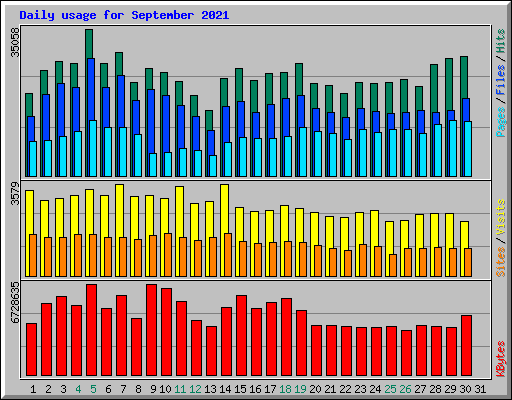Click the cyan pages bar for day 19
The height and width of the screenshot is (400, 512).
[x=303, y=152]
